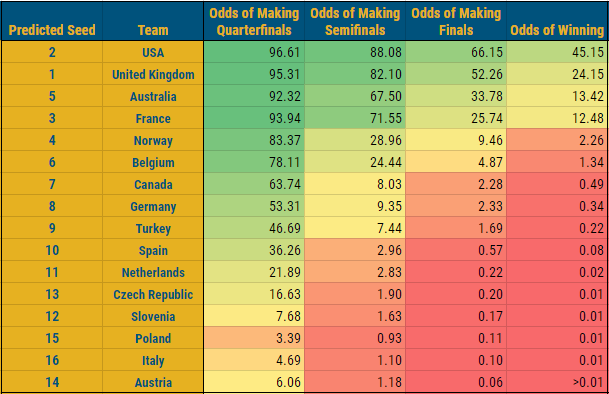Click the Odds of Making Semifinals header
Image resolution: width=609 pixels, height=394 pixels.
pyautogui.click(x=355, y=21)
